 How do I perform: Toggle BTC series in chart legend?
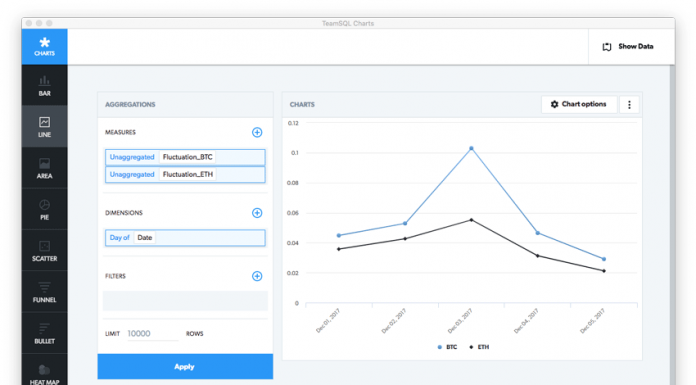[447, 347]
